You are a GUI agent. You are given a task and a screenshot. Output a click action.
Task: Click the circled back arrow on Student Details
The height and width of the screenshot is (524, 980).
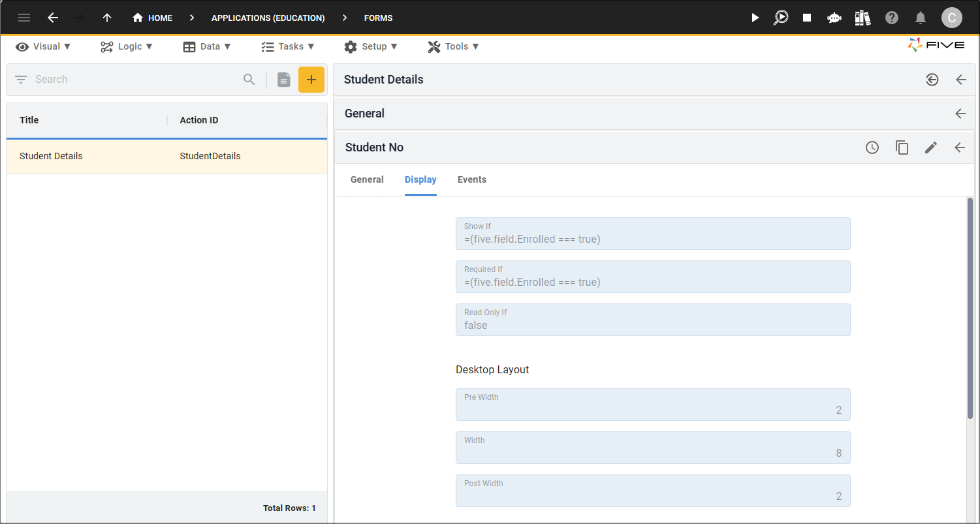click(932, 80)
